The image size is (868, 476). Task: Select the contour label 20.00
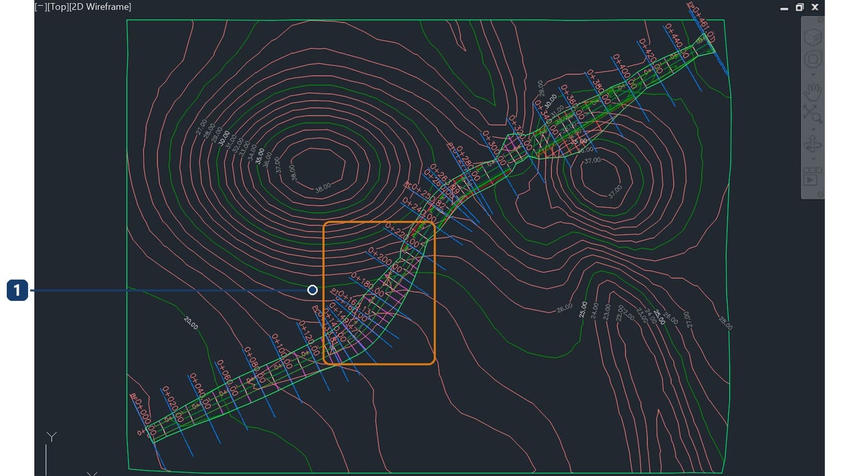191,322
